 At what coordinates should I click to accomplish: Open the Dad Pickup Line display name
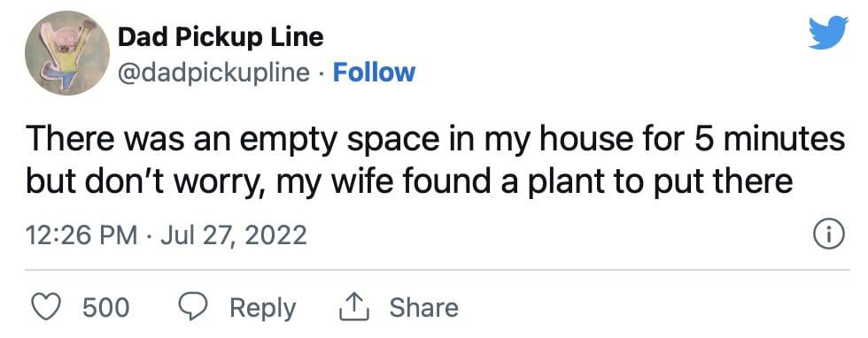(221, 37)
